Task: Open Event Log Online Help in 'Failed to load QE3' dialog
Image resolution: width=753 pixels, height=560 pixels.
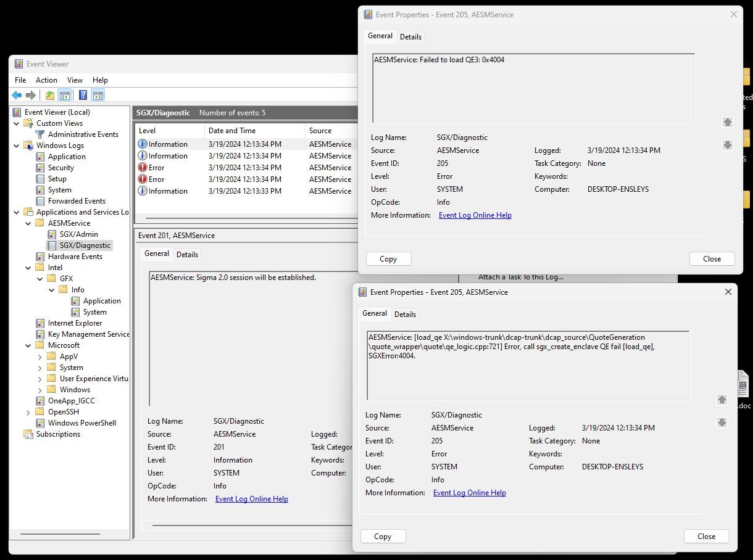Action: [x=475, y=215]
